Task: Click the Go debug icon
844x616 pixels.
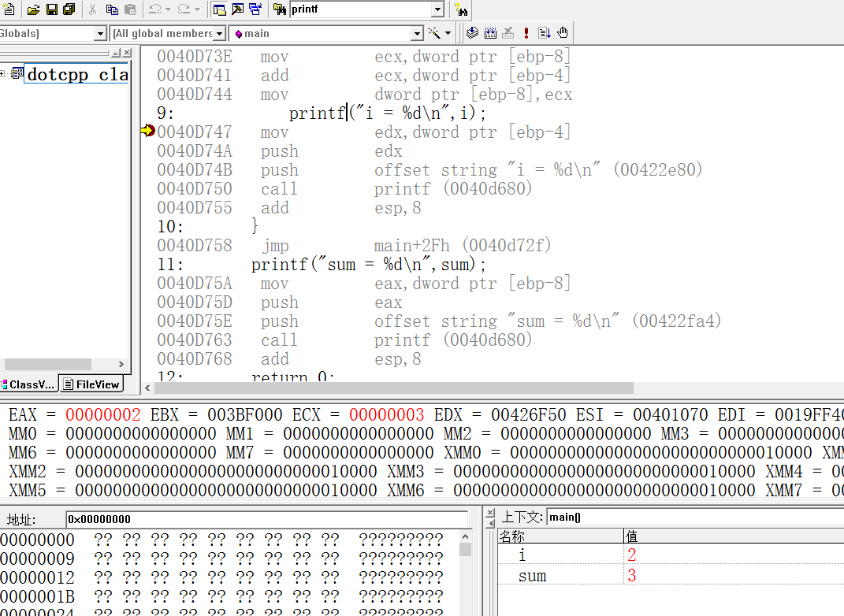Action: (x=545, y=33)
